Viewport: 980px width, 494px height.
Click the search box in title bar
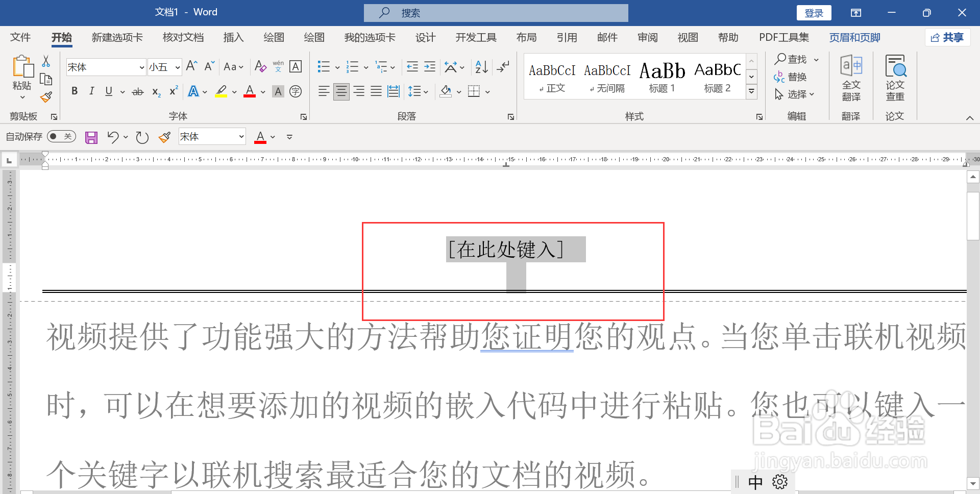(x=496, y=13)
